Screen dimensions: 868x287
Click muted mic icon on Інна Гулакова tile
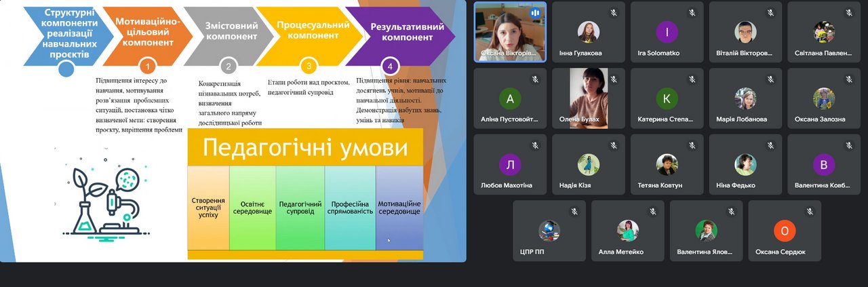click(x=613, y=13)
